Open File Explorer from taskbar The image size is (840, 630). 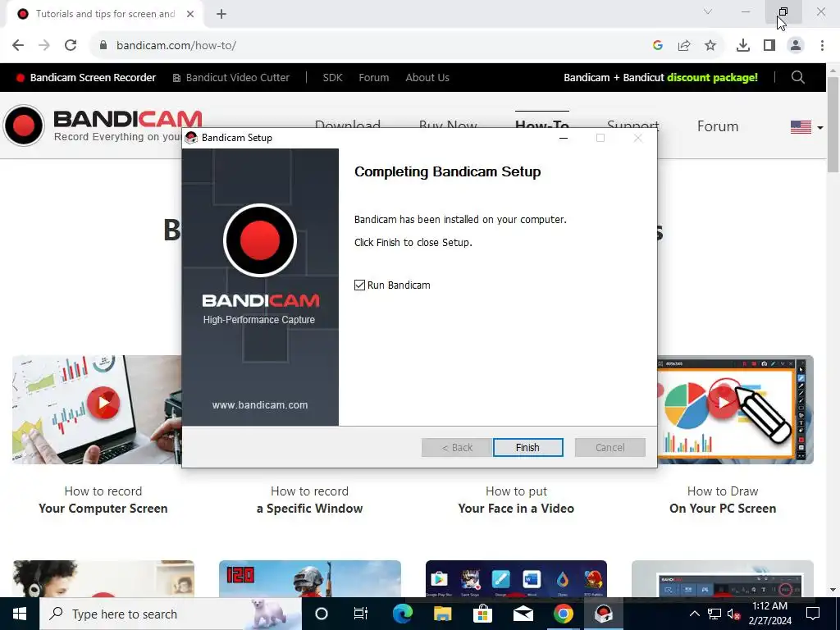click(x=442, y=614)
